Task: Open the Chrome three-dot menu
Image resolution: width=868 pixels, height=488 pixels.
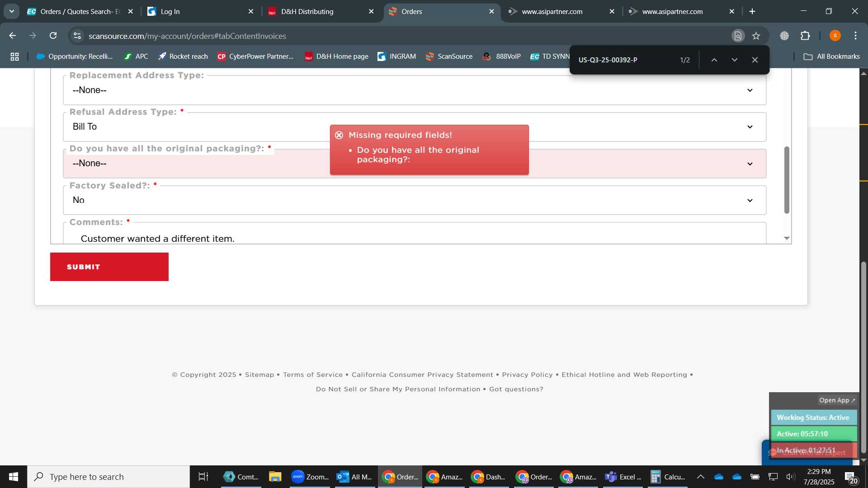Action: [855, 36]
